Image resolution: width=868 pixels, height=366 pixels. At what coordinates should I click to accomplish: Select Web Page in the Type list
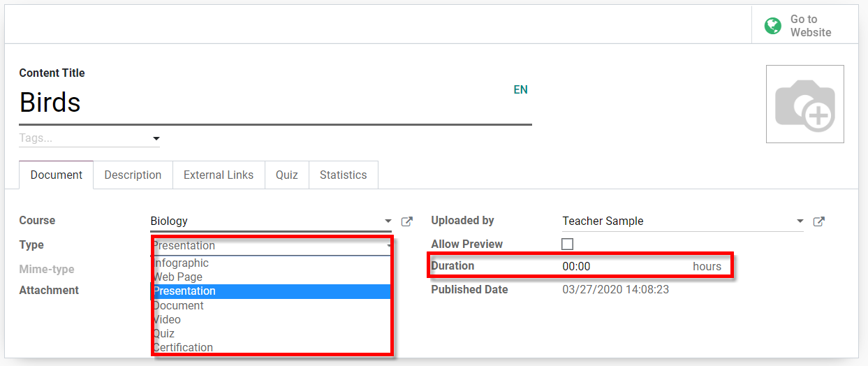click(x=179, y=277)
